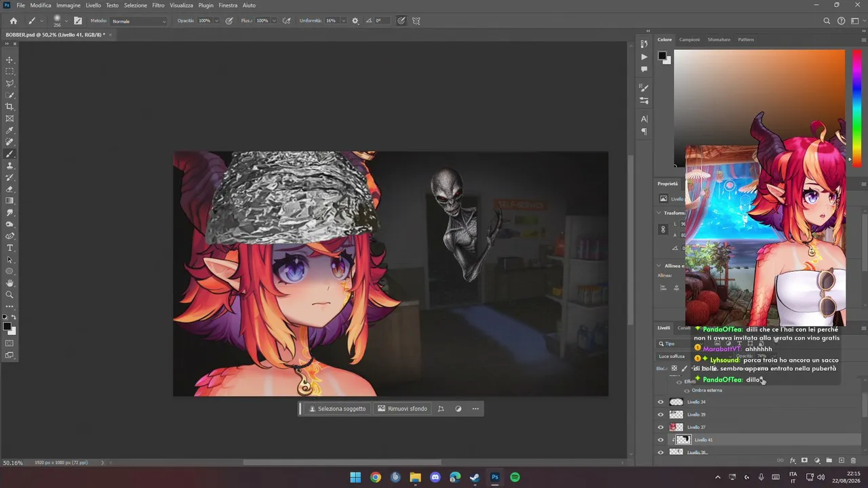Viewport: 868px width, 488px height.
Task: Click the Rimuovi sfondo button
Action: point(403,409)
